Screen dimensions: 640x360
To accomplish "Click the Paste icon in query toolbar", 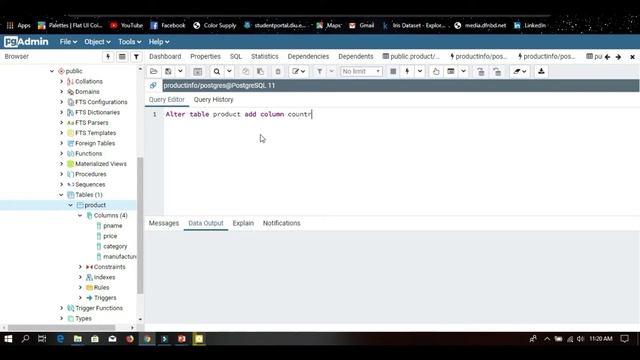I will 260,71.
